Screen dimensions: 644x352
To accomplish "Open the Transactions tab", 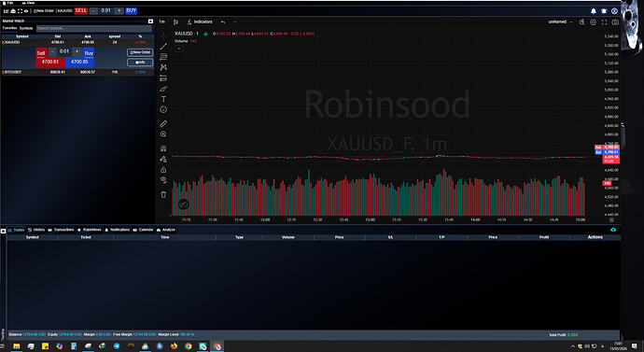I will tap(61, 230).
